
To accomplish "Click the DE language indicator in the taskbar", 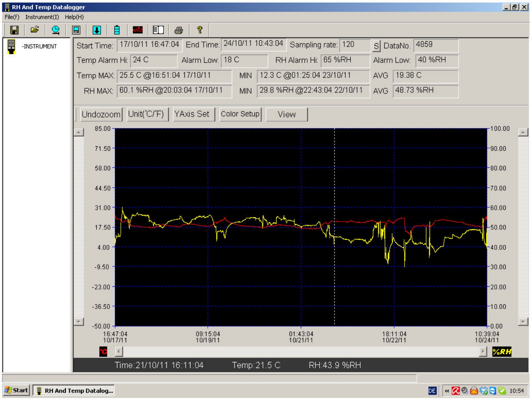I will tap(432, 391).
